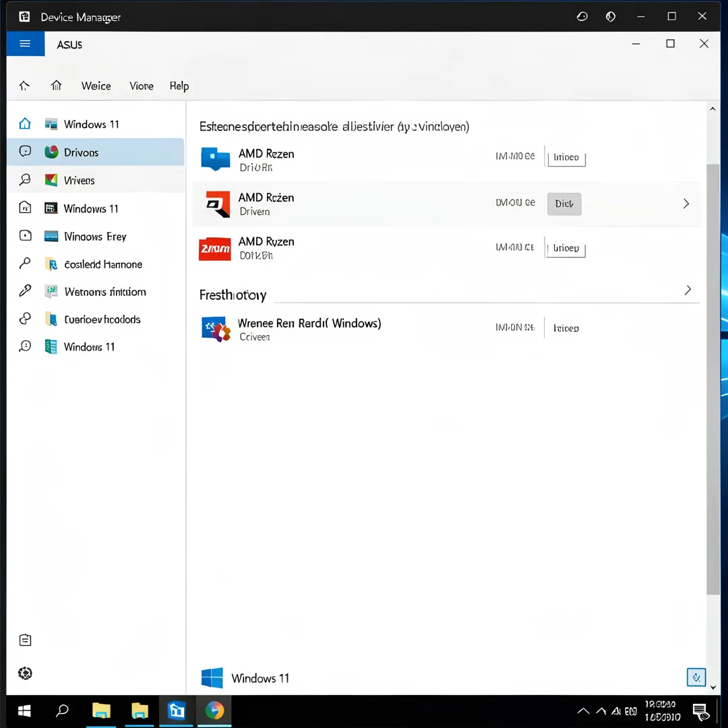Click the key icon beside Cosiledd Hannone
Screen dimensions: 728x728
25,264
